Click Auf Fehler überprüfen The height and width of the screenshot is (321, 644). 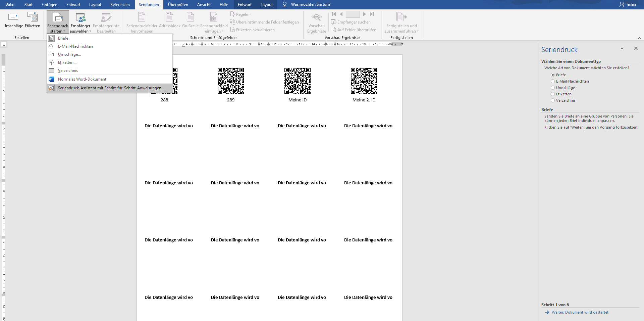(x=354, y=30)
